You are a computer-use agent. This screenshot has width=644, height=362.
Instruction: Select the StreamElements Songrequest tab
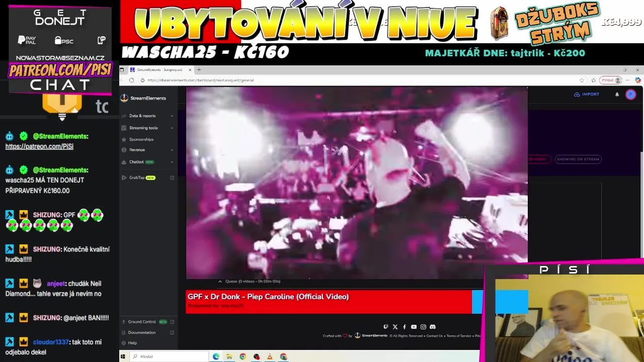click(x=159, y=70)
